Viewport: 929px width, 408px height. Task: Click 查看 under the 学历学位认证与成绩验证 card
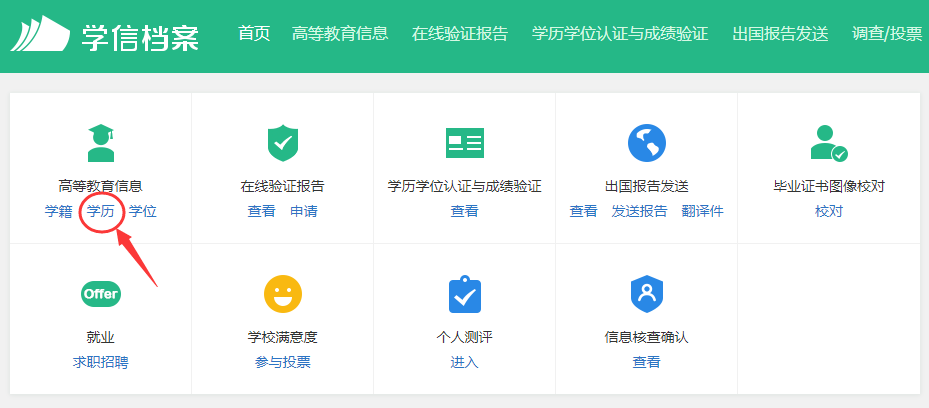pyautogui.click(x=464, y=211)
